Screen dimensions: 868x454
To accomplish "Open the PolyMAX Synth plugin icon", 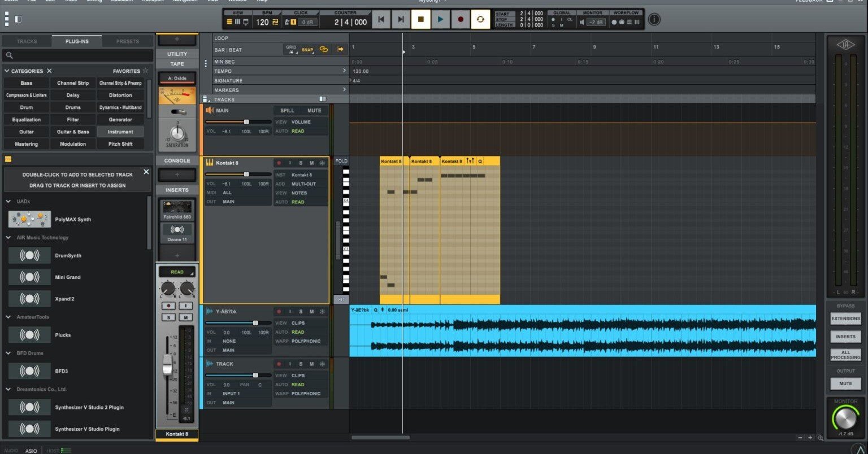I will coord(29,219).
